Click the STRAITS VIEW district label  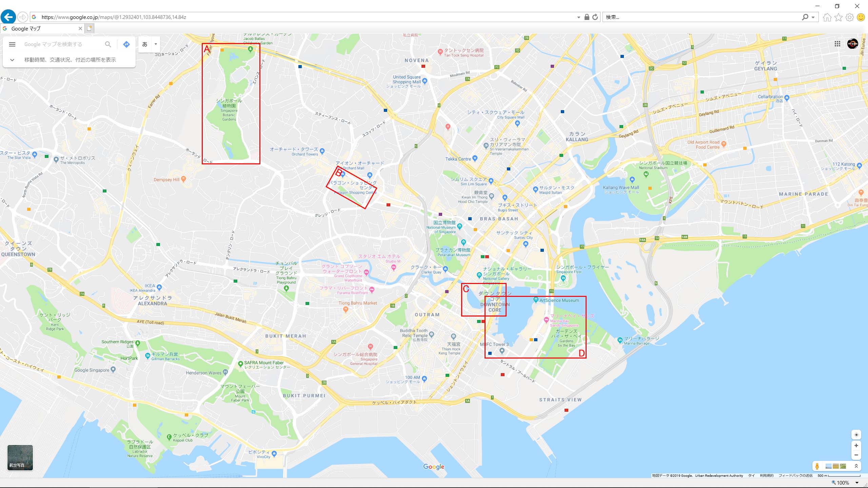pos(560,400)
